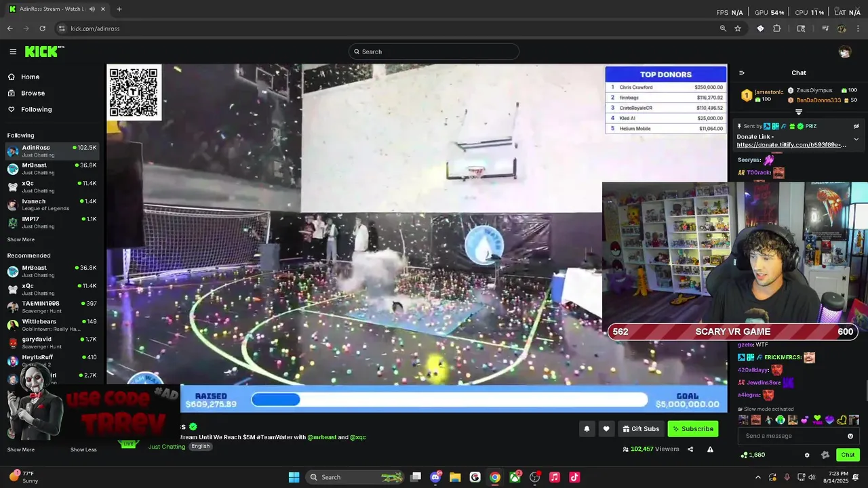The height and width of the screenshot is (488, 868).
Task: Expand Following list with Show More
Action: coord(21,239)
